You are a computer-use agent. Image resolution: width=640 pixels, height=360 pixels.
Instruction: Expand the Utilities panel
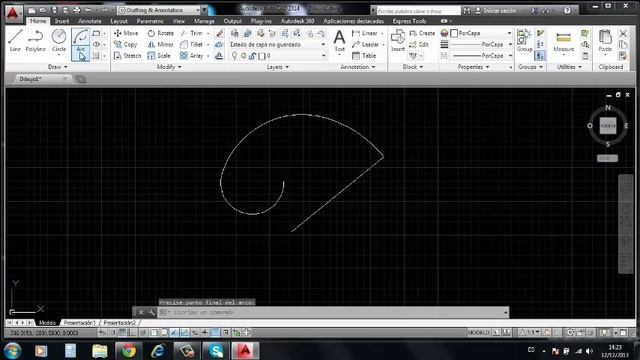[x=569, y=67]
